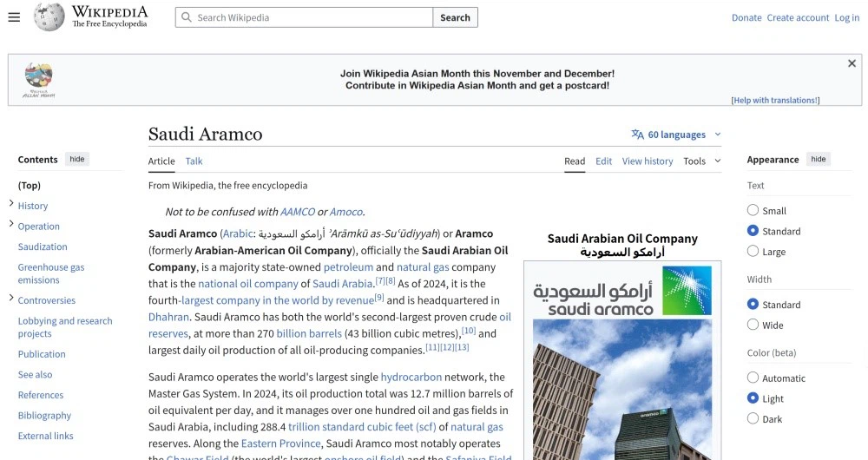This screenshot has height=460, width=868.
Task: Open the national oil company link
Action: click(248, 284)
